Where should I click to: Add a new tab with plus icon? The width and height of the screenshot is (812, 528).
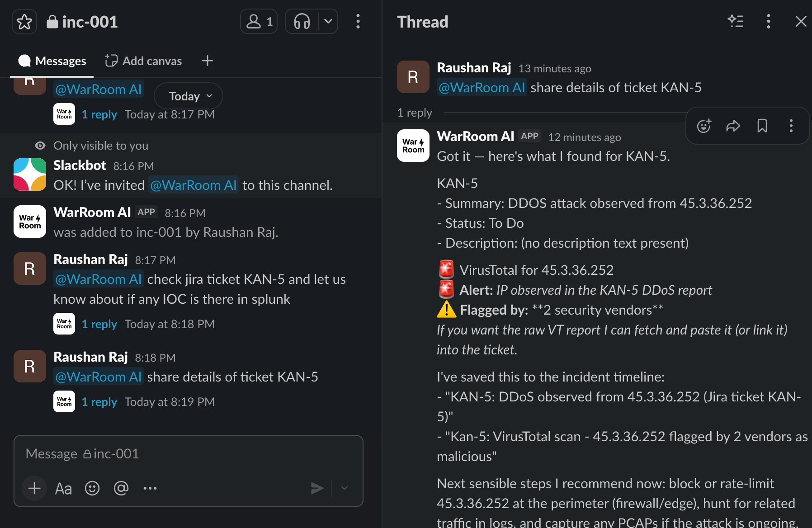pyautogui.click(x=208, y=61)
